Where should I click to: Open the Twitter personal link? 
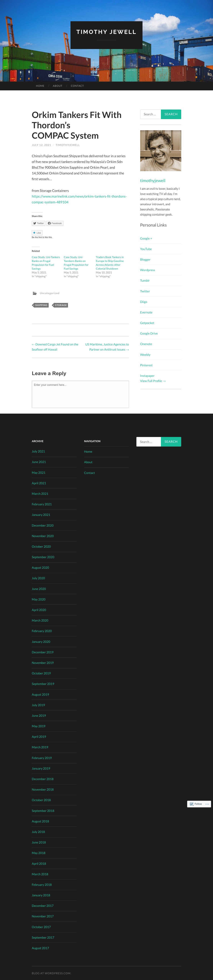(145, 291)
